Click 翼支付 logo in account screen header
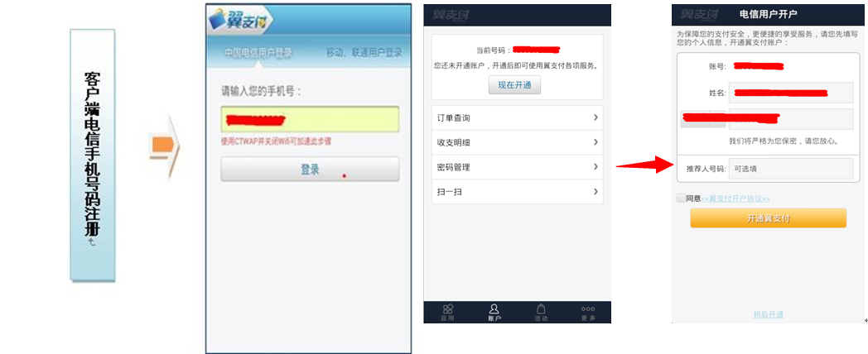The height and width of the screenshot is (354, 868). [451, 14]
